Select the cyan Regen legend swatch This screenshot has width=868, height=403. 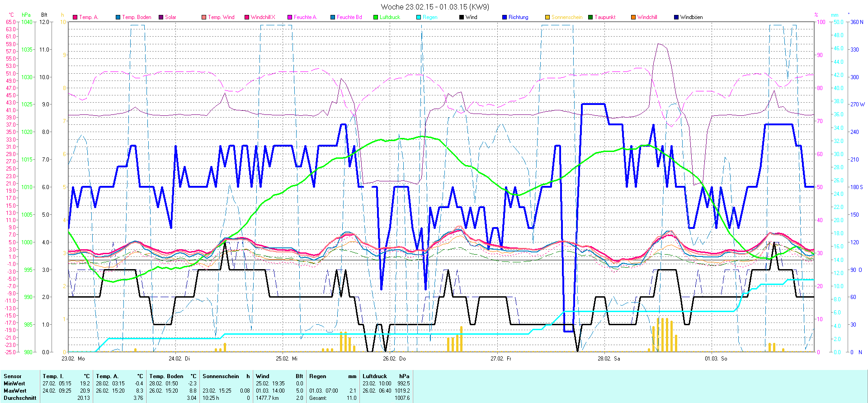(419, 17)
